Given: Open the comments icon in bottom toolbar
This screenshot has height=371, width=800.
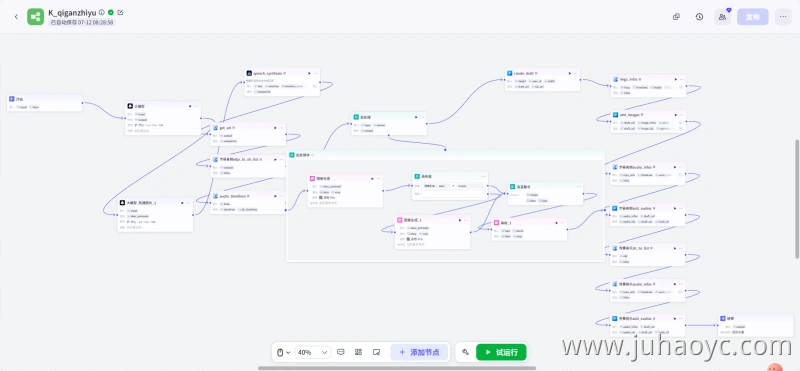Looking at the screenshot, I should [341, 352].
